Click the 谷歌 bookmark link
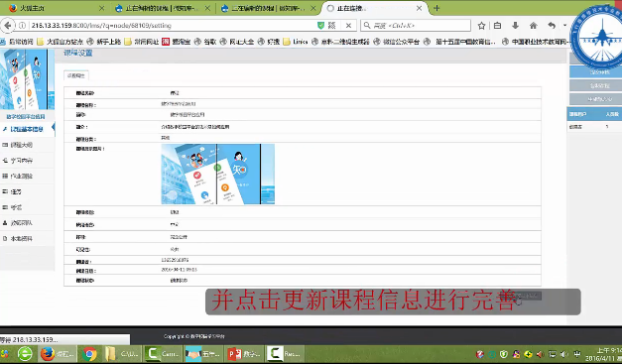This screenshot has height=364, width=622. coord(205,42)
